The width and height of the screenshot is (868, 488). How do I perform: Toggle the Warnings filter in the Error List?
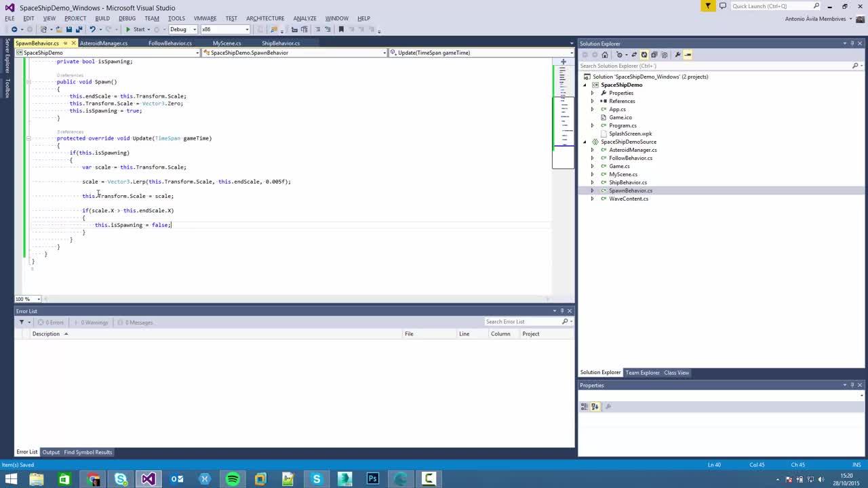94,322
